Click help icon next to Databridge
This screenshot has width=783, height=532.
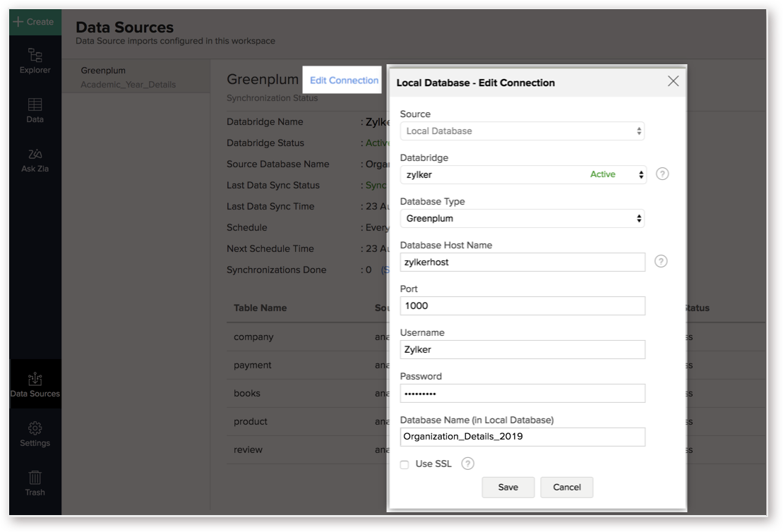tap(662, 174)
